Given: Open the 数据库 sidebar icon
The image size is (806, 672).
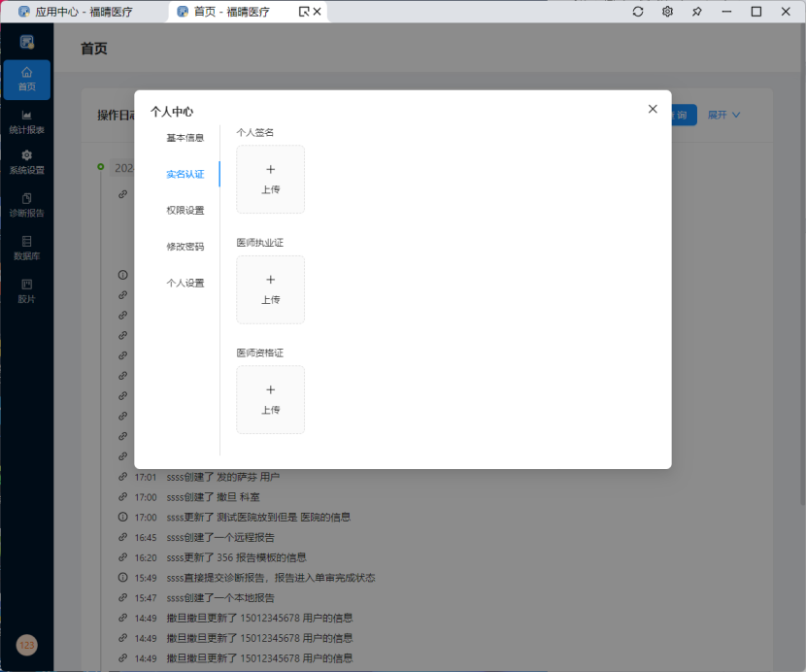Looking at the screenshot, I should (26, 249).
